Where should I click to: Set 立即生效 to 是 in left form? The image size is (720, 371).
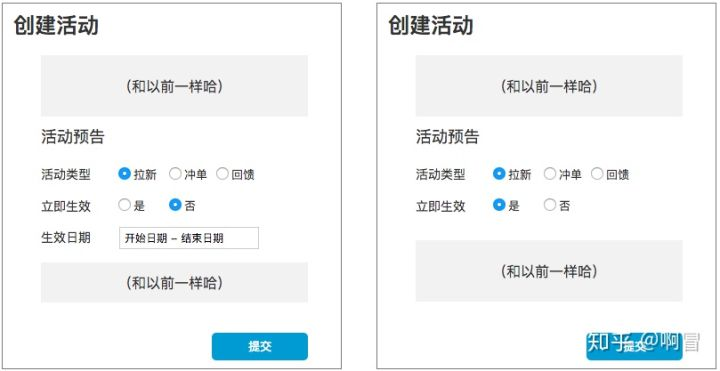[124, 205]
